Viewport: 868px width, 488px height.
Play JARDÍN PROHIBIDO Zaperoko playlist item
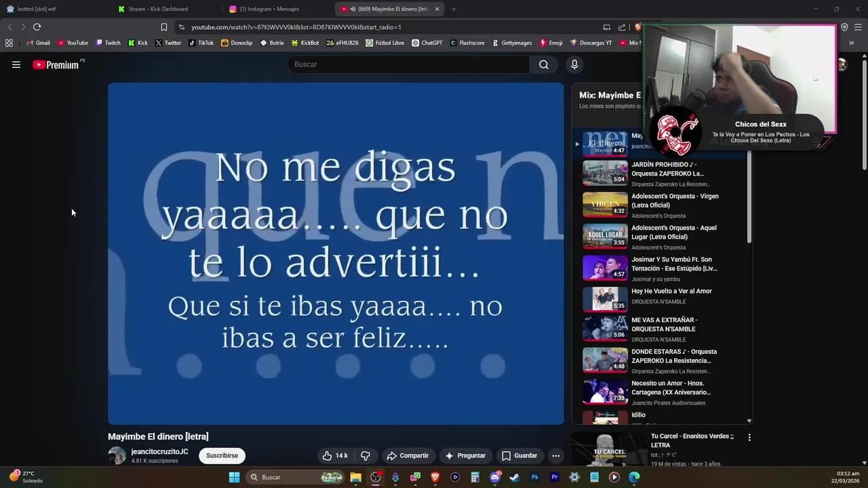pos(661,174)
